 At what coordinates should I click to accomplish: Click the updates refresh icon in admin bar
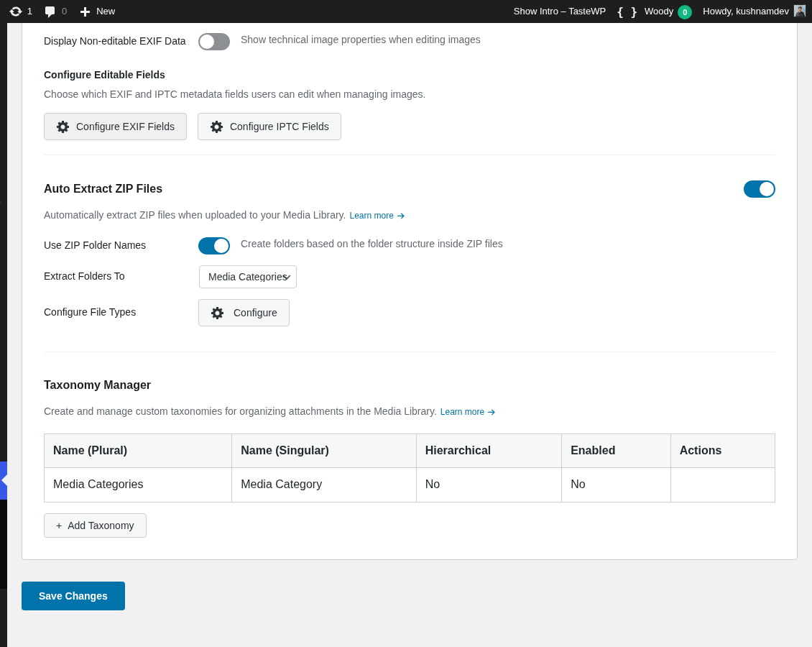[16, 12]
